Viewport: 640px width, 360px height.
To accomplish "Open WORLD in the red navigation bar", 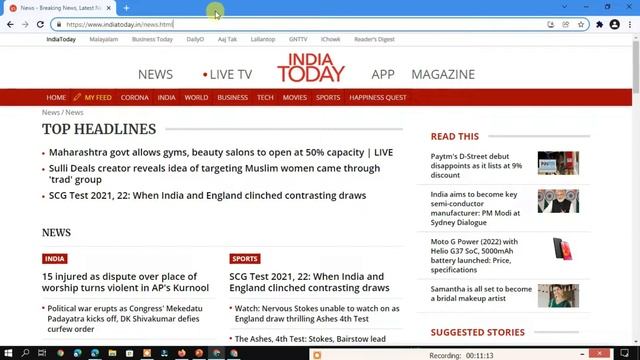I will coord(196,98).
